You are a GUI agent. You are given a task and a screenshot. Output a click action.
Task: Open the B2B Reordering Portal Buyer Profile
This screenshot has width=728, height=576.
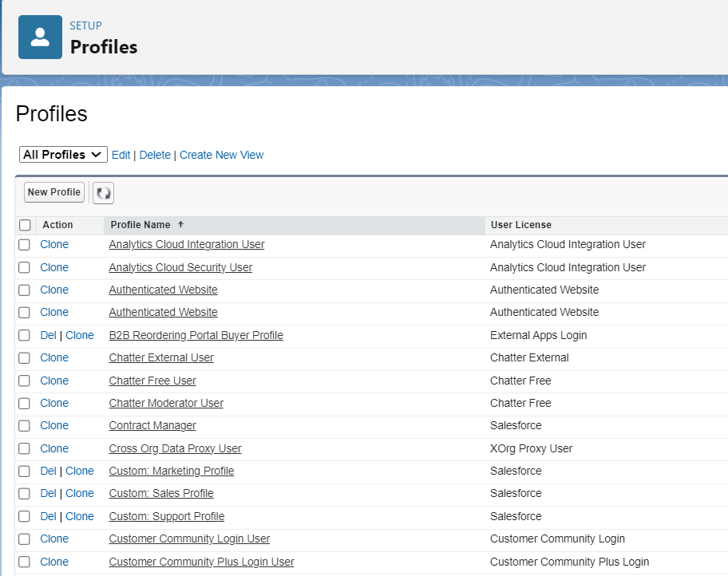(196, 335)
